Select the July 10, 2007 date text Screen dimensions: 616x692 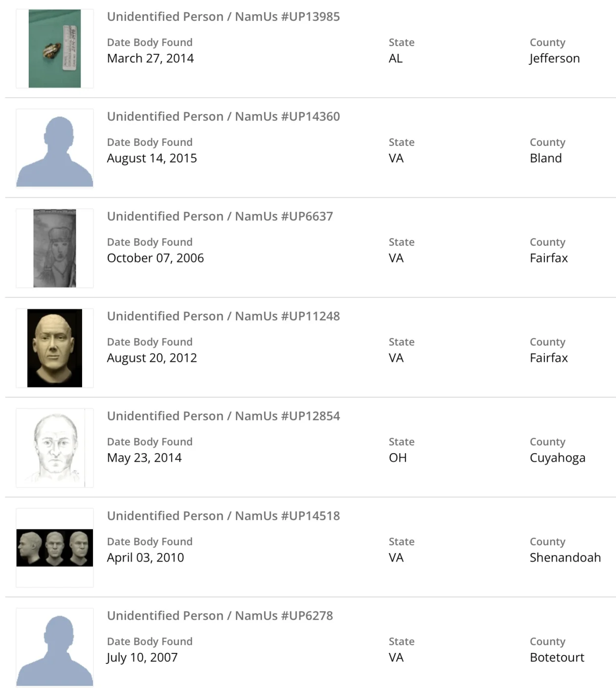pos(142,657)
